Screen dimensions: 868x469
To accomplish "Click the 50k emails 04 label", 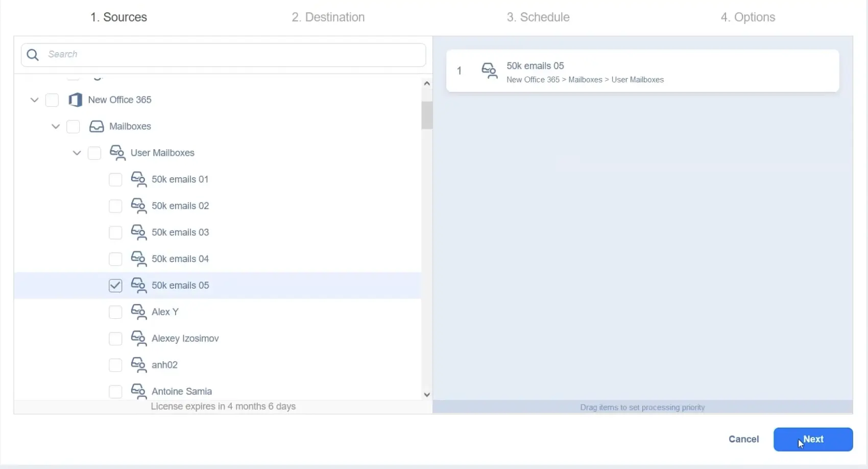I will click(x=180, y=260).
